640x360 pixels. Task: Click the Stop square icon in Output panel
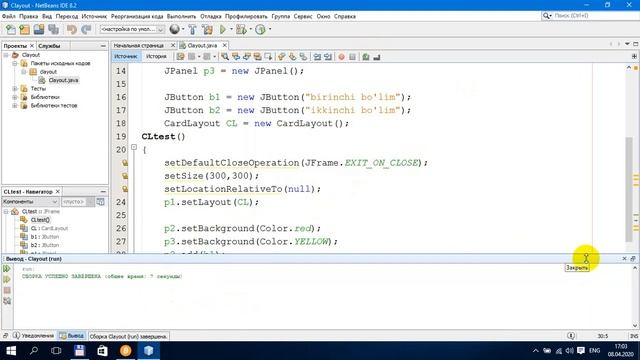7,290
